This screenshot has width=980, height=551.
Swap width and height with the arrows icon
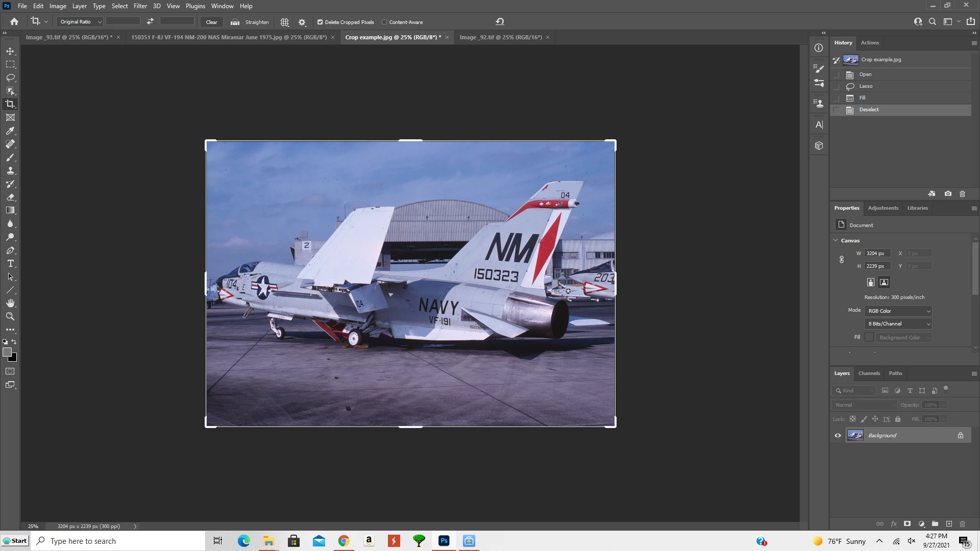150,21
